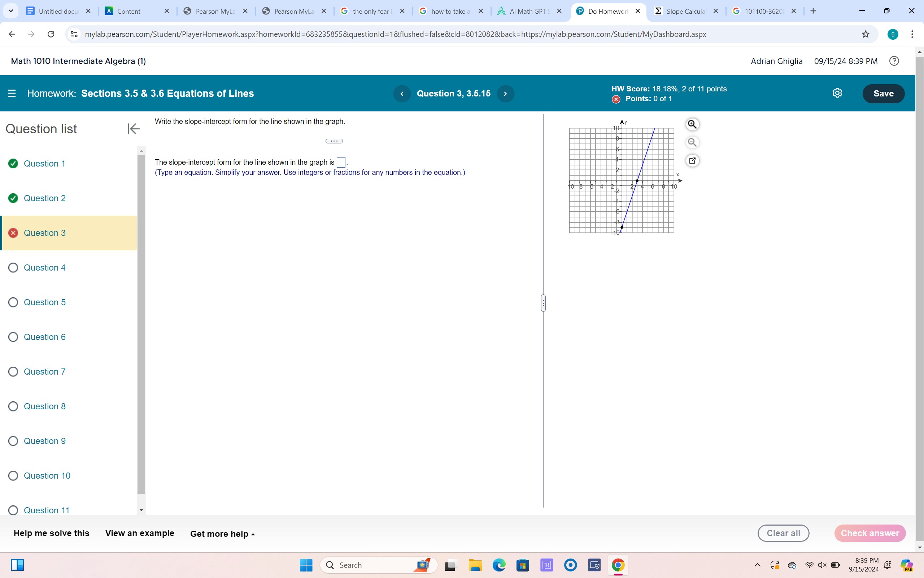Open graph in a pop-out window
The width and height of the screenshot is (924, 578).
692,160
